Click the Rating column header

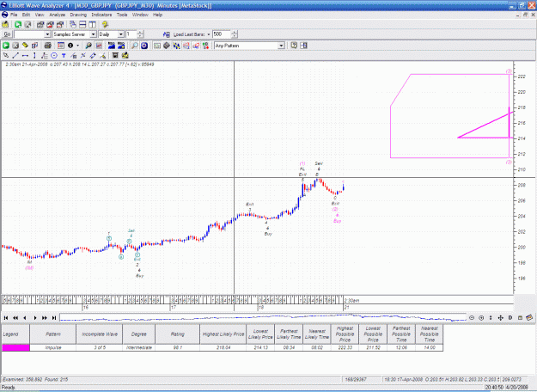point(177,334)
